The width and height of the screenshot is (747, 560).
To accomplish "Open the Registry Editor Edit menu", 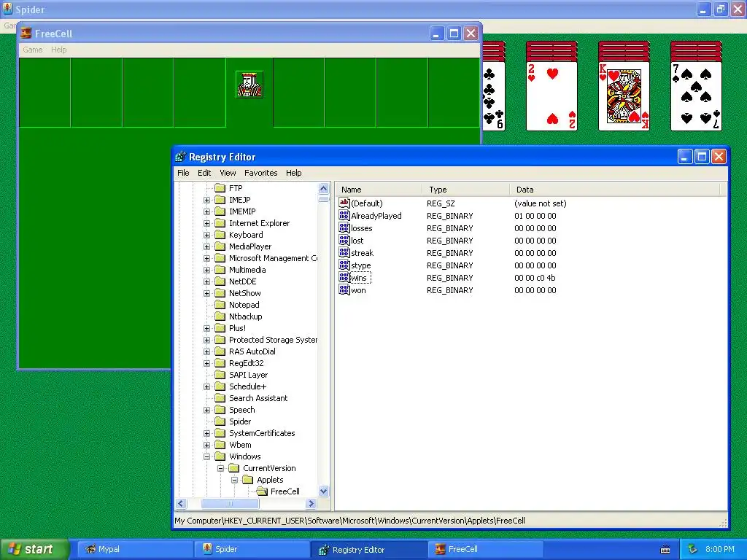I will pos(204,173).
